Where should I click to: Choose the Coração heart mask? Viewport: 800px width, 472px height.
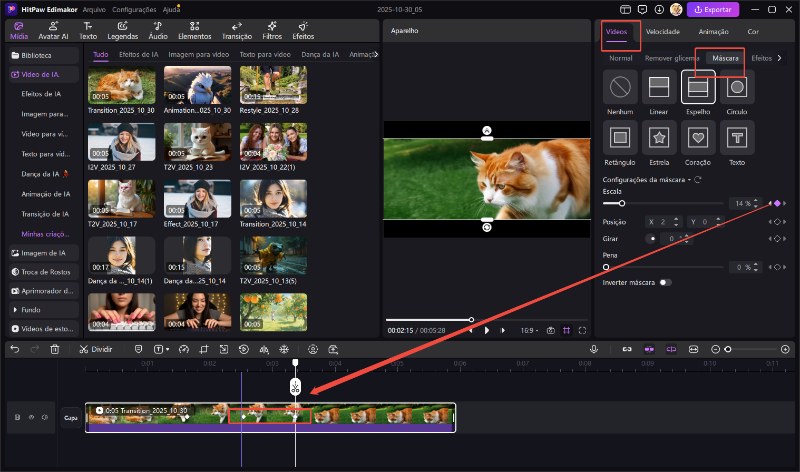pyautogui.click(x=698, y=137)
